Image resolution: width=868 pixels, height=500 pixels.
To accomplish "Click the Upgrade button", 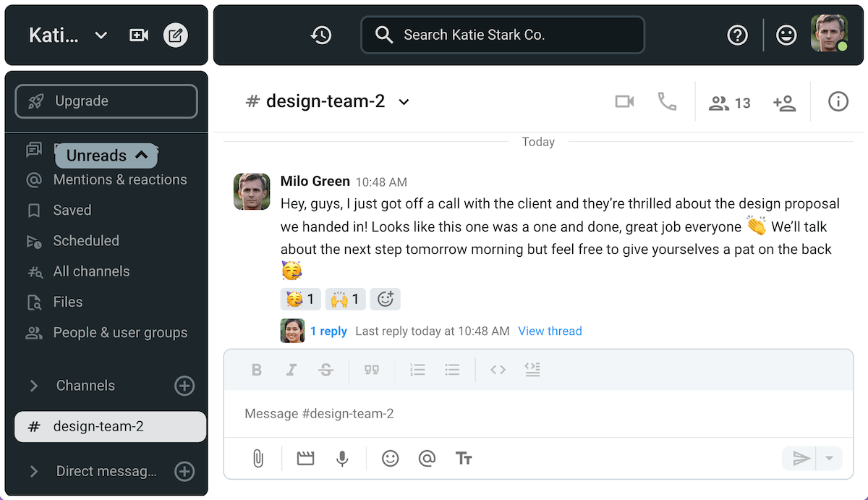I will [106, 101].
